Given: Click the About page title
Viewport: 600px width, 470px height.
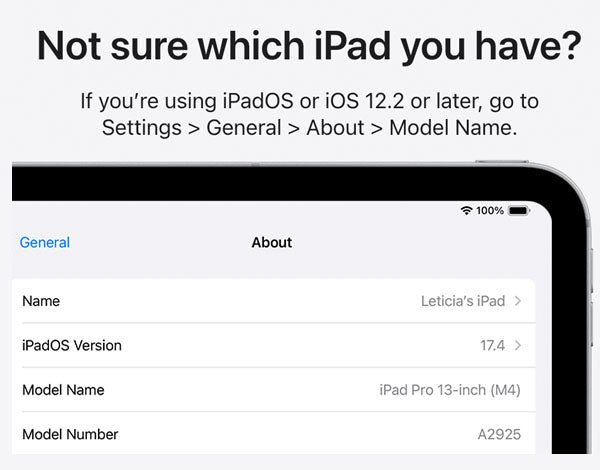Looking at the screenshot, I should [x=272, y=242].
